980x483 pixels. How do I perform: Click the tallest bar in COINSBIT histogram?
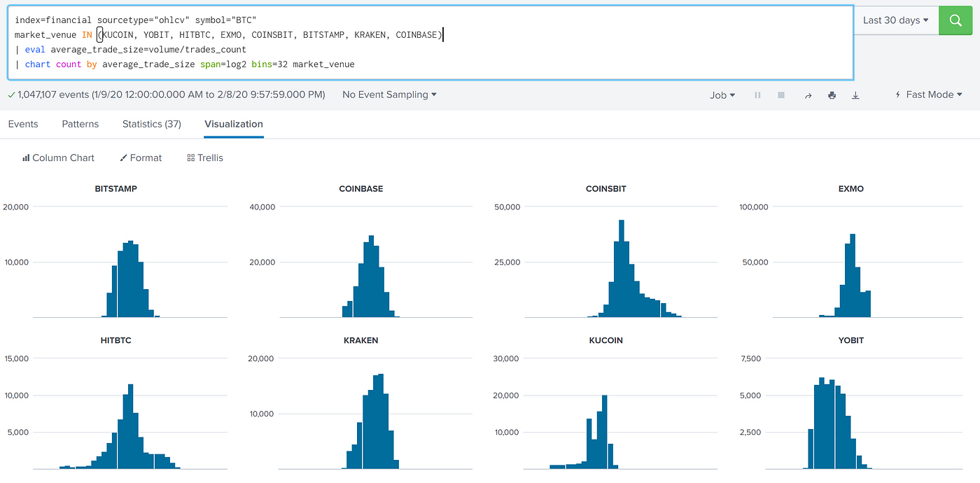[x=622, y=269]
